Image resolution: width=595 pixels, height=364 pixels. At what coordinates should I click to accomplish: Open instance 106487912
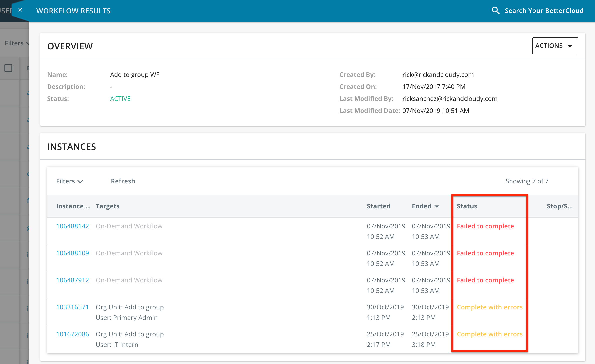[x=73, y=280]
